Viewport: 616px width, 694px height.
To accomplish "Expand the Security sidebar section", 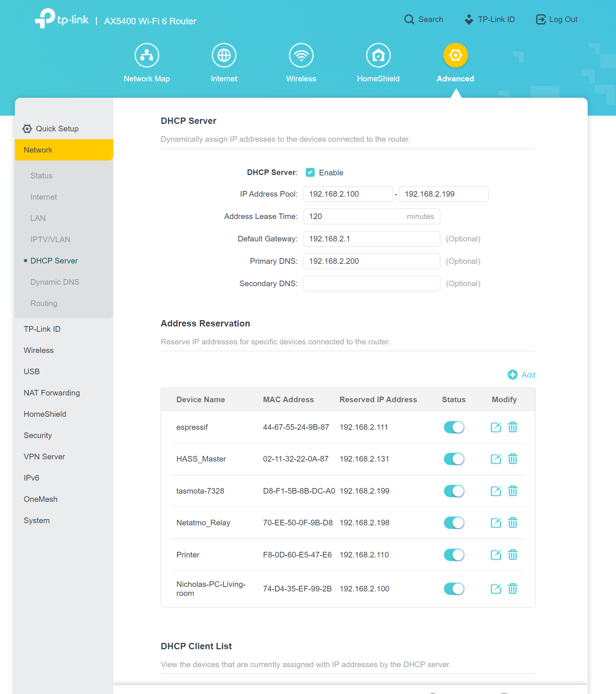I will click(38, 435).
